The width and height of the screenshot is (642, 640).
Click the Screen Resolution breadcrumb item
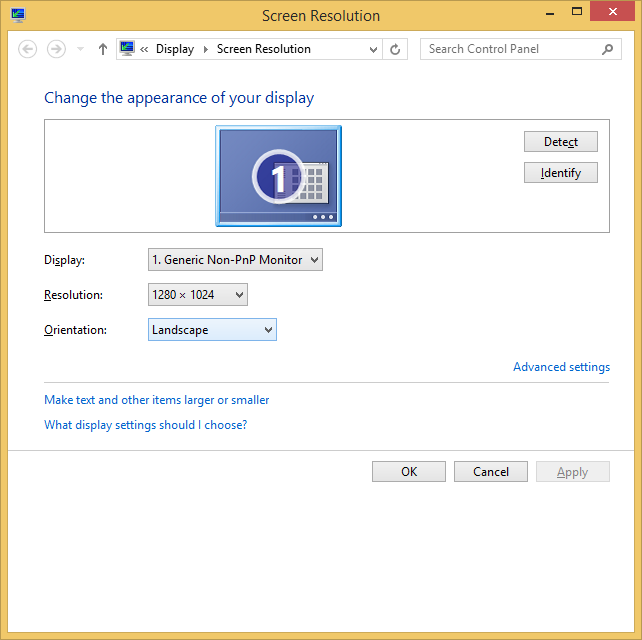[x=263, y=49]
